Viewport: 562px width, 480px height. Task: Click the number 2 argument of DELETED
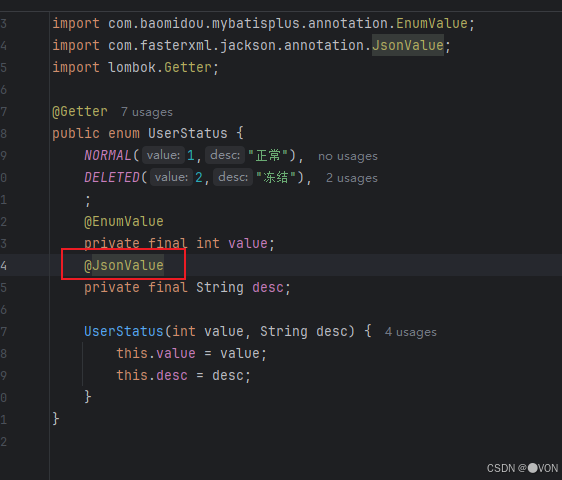[199, 177]
